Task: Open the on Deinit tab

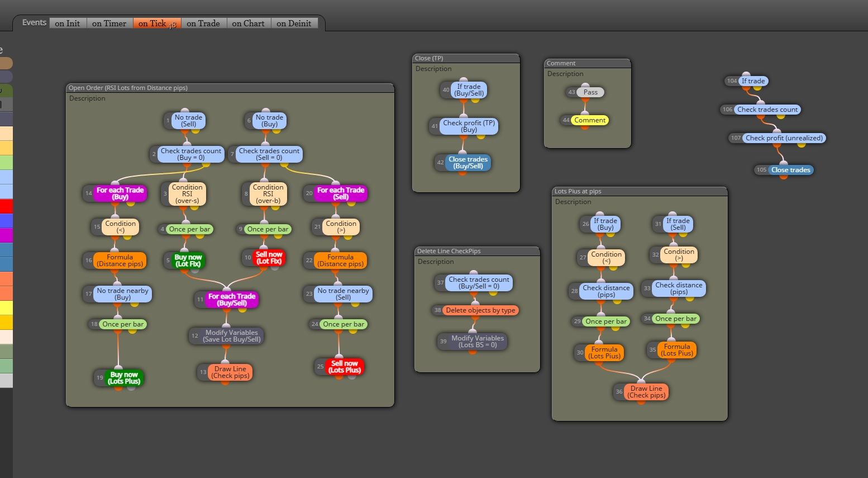Action: (x=294, y=23)
